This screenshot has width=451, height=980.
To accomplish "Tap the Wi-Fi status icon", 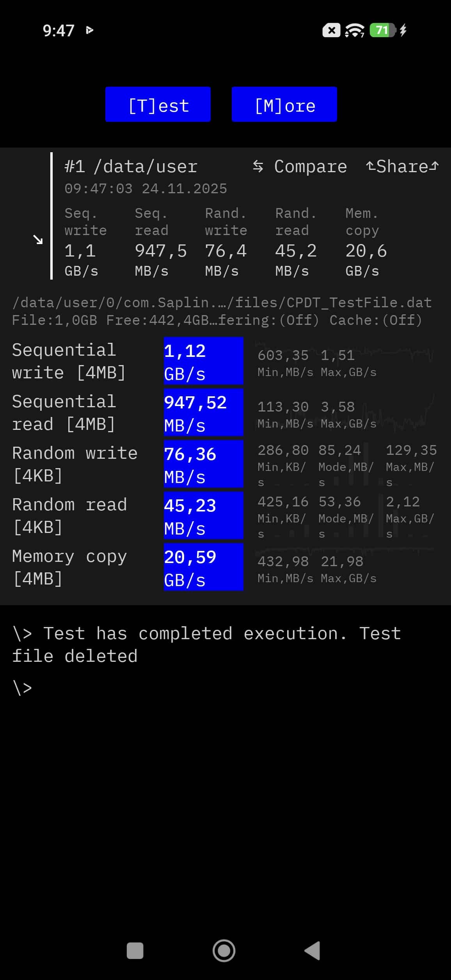I will 355,30.
